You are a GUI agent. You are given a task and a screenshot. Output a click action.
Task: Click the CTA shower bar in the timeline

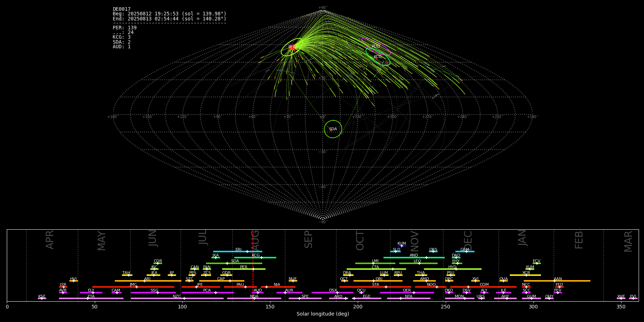[x=376, y=269]
